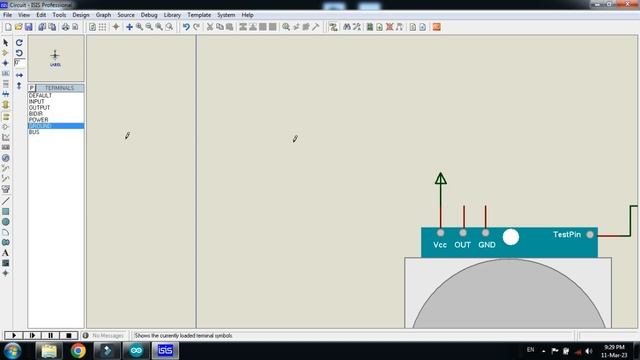The width and height of the screenshot is (640, 360).
Task: Click the Pause simulation button
Action: (50, 336)
